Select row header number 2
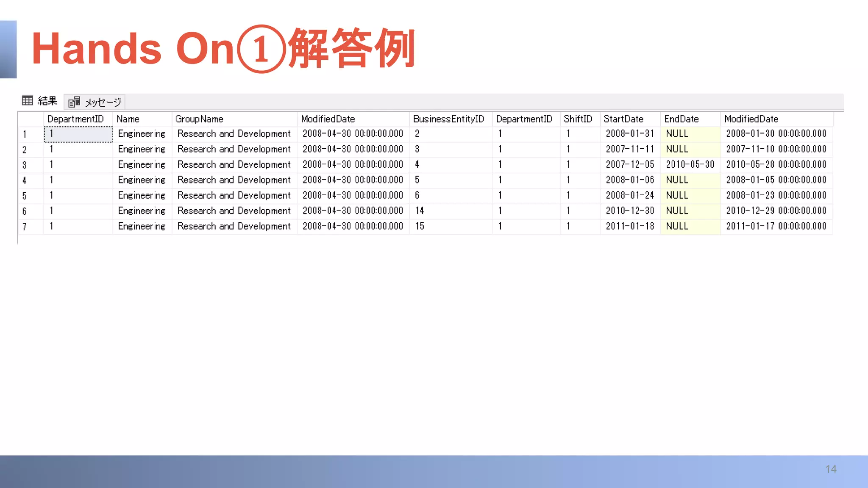The width and height of the screenshot is (868, 488). pos(31,150)
